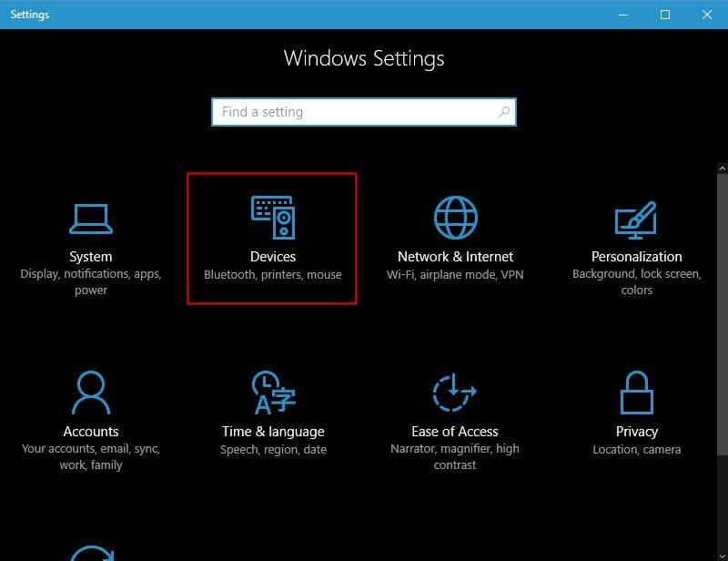Click the Ease of Access label

[x=454, y=432]
